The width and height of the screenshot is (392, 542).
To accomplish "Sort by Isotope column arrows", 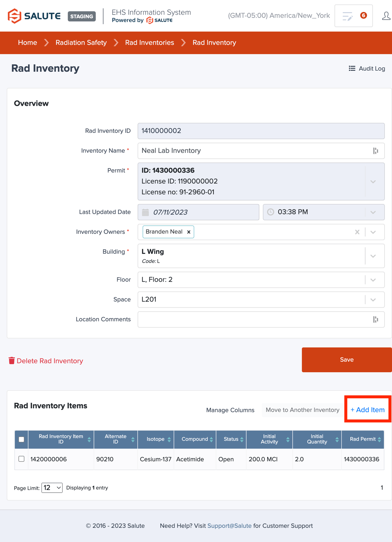I will click(169, 439).
